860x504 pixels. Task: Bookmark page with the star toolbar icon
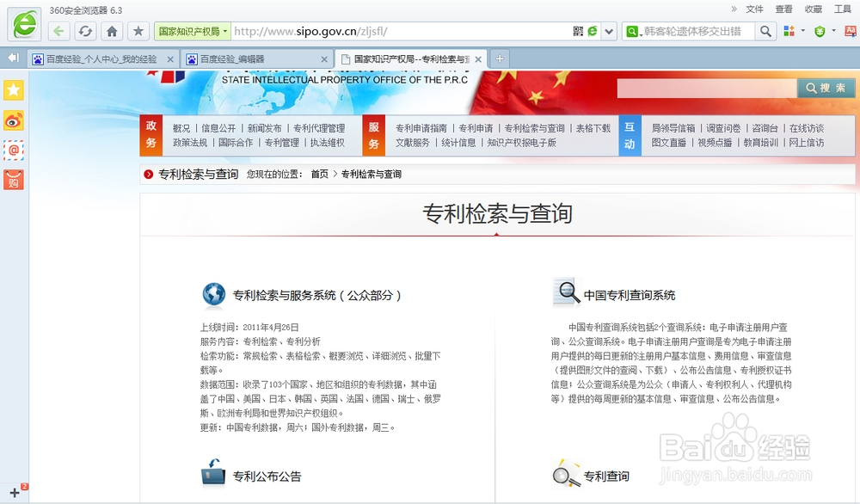138,31
